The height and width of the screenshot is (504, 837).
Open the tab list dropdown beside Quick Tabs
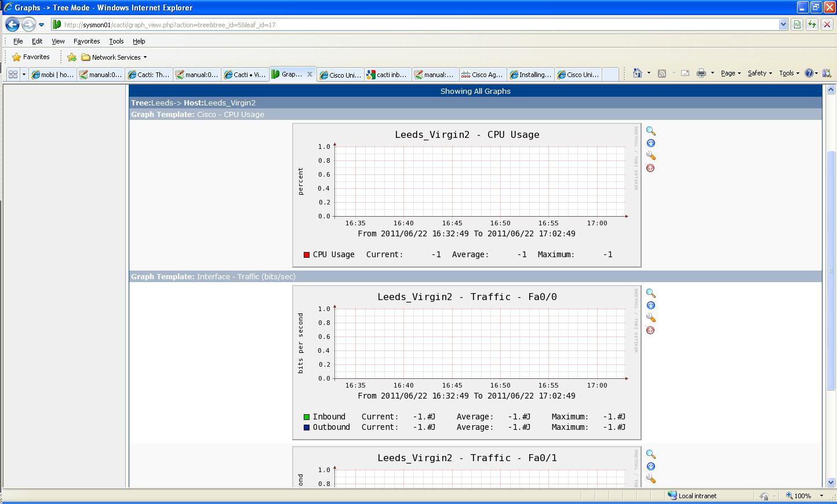24,74
